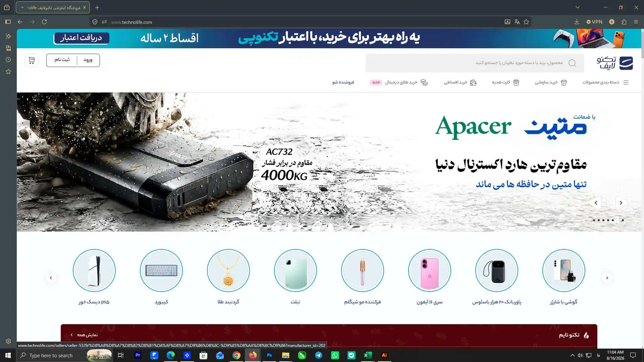Toggle the VPN button in the toolbar

pyautogui.click(x=594, y=22)
